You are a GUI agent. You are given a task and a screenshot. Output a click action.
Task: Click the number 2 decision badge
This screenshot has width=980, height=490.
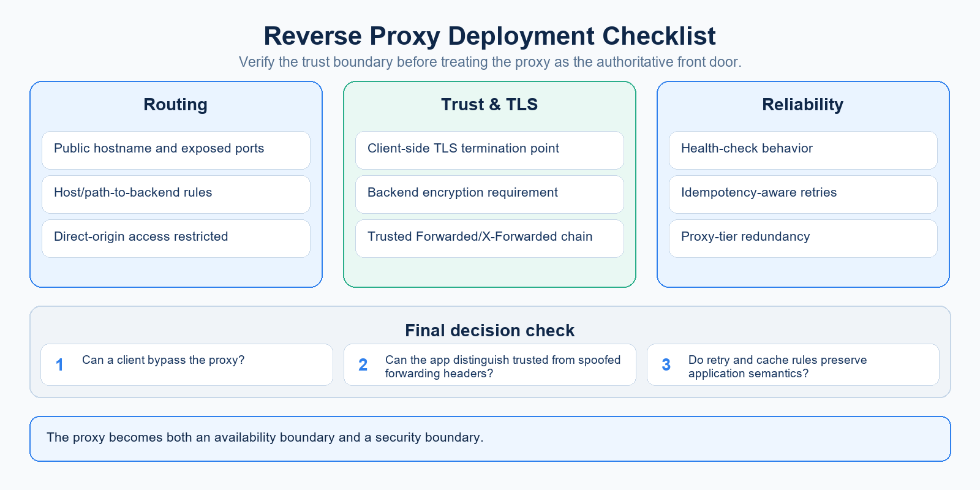[x=363, y=365]
